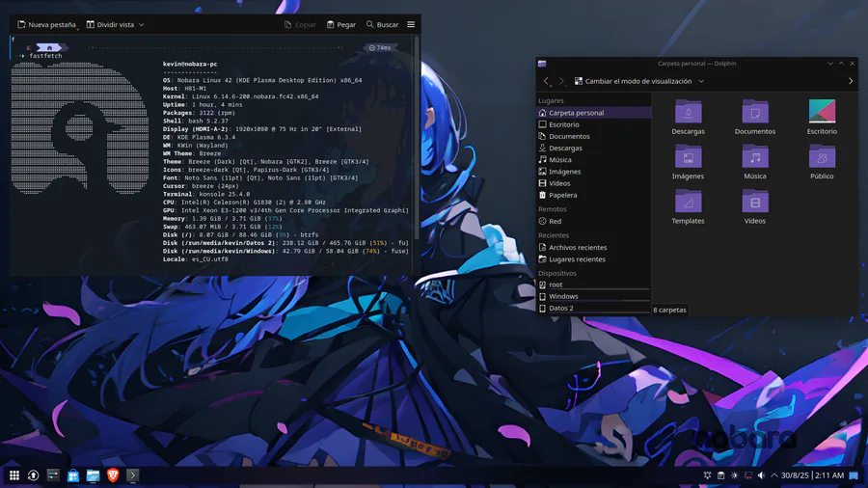The width and height of the screenshot is (868, 488).
Task: Open Archivos recientes in Dolphin sidebar
Action: [x=593, y=247]
